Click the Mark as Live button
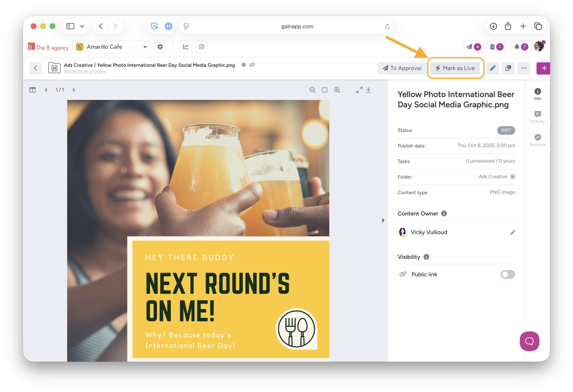Screen dimensions: 573x392 455,68
